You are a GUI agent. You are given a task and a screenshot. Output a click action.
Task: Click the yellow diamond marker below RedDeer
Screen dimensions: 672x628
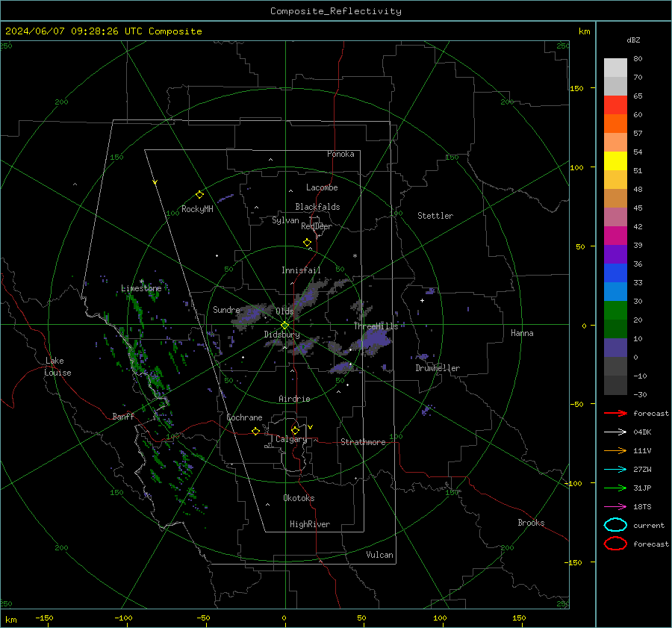(x=308, y=243)
